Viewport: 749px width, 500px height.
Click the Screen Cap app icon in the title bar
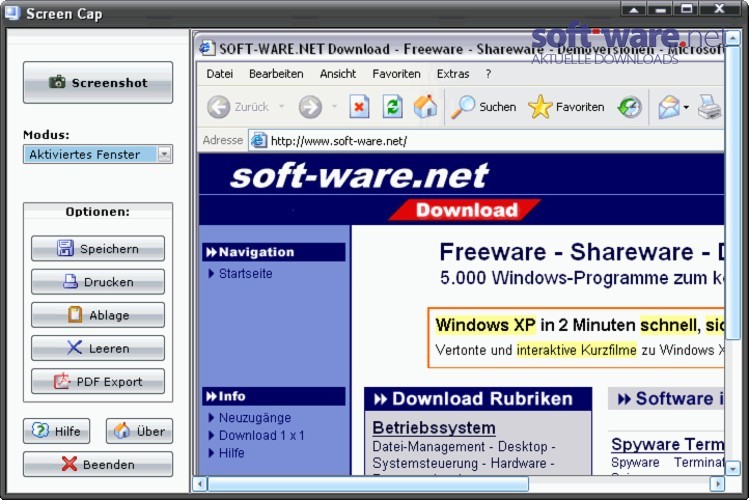(x=12, y=12)
